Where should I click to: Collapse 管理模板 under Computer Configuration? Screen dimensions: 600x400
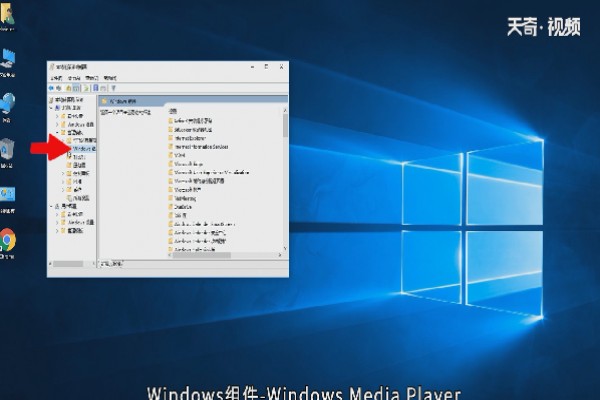click(57, 132)
